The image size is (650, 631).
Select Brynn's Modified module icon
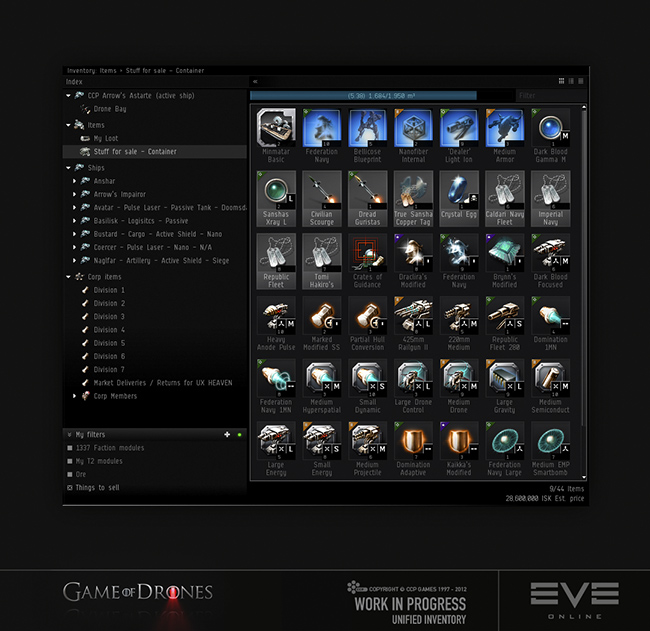click(504, 253)
